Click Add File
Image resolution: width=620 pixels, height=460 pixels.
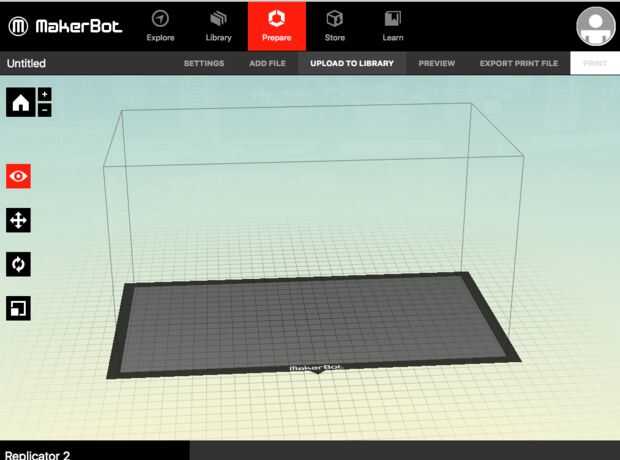[267, 63]
